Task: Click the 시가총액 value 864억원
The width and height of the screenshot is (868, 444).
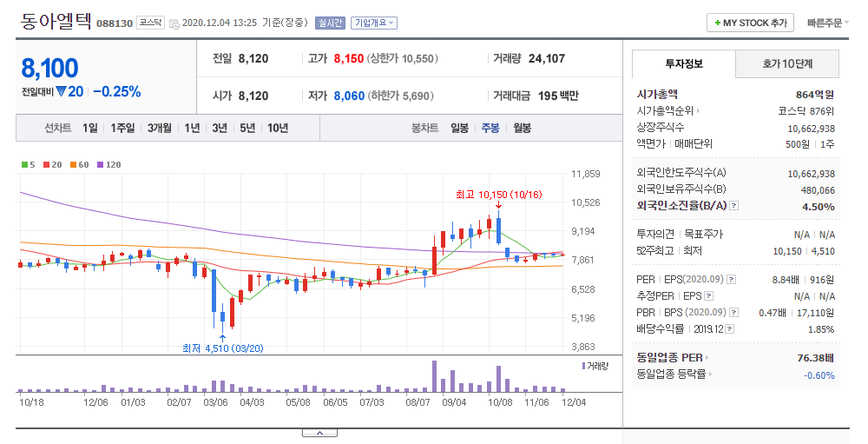Action: coord(815,95)
